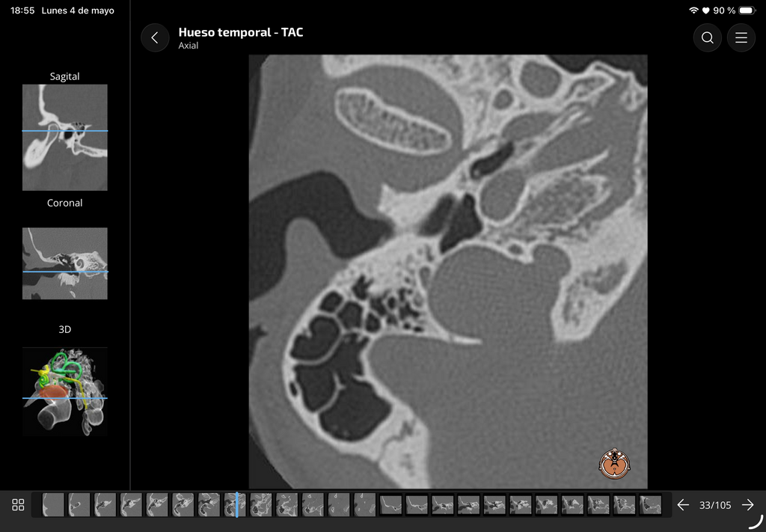Click the 33/105 slice counter
The width and height of the screenshot is (766, 532).
(715, 505)
